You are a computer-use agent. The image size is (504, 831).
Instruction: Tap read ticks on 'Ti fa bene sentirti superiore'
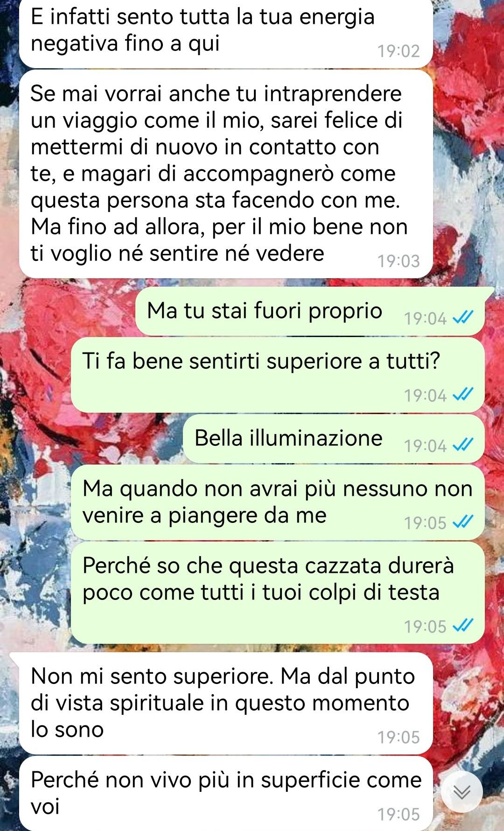(463, 395)
